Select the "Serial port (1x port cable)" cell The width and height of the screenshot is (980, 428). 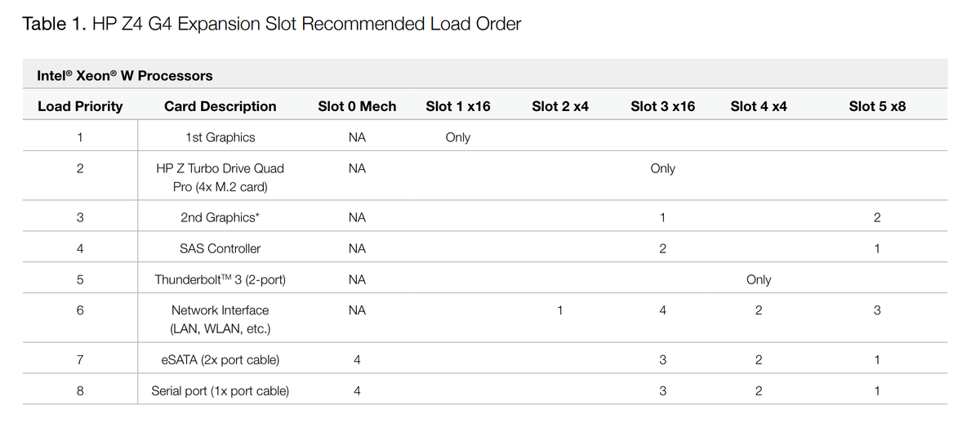[220, 390]
